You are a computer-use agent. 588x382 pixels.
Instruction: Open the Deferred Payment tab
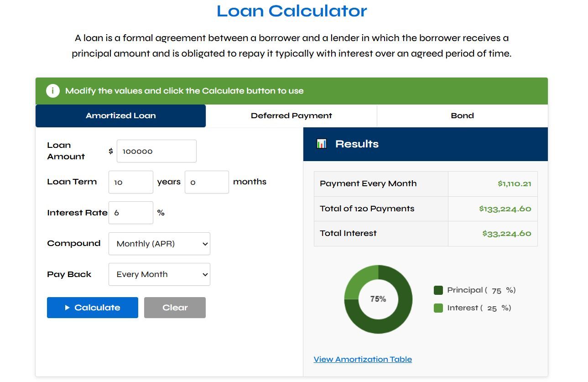[291, 116]
